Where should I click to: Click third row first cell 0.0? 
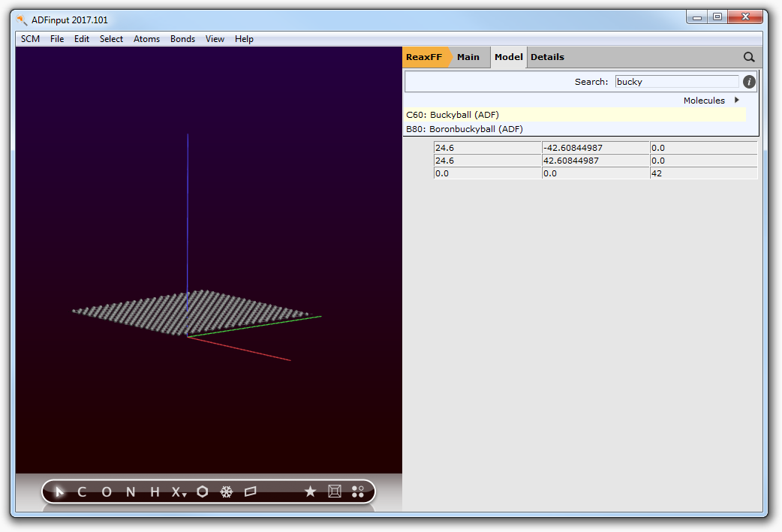[487, 173]
